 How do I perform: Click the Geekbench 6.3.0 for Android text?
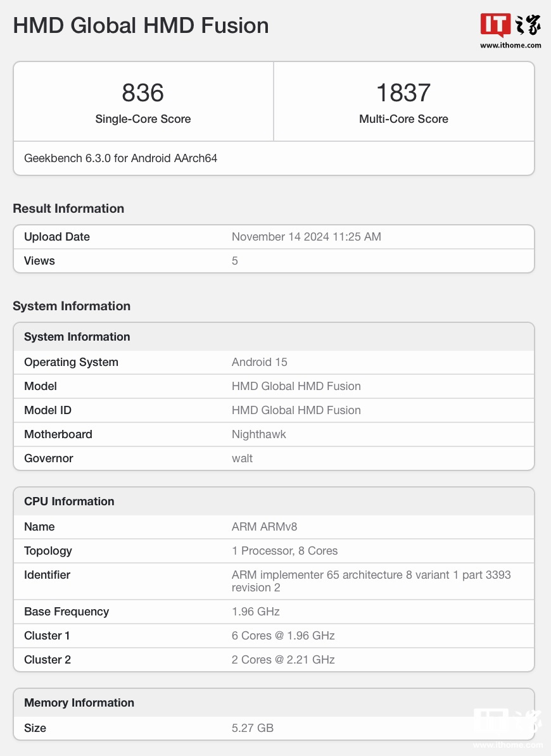(121, 158)
